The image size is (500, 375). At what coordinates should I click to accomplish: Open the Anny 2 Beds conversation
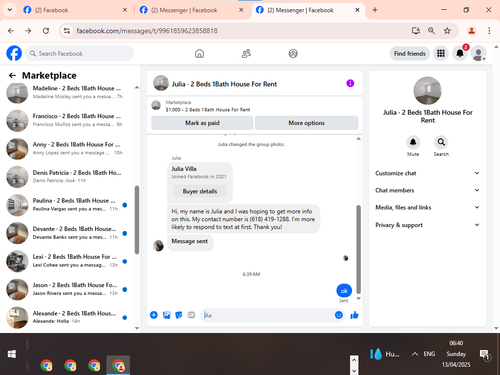[x=67, y=149]
